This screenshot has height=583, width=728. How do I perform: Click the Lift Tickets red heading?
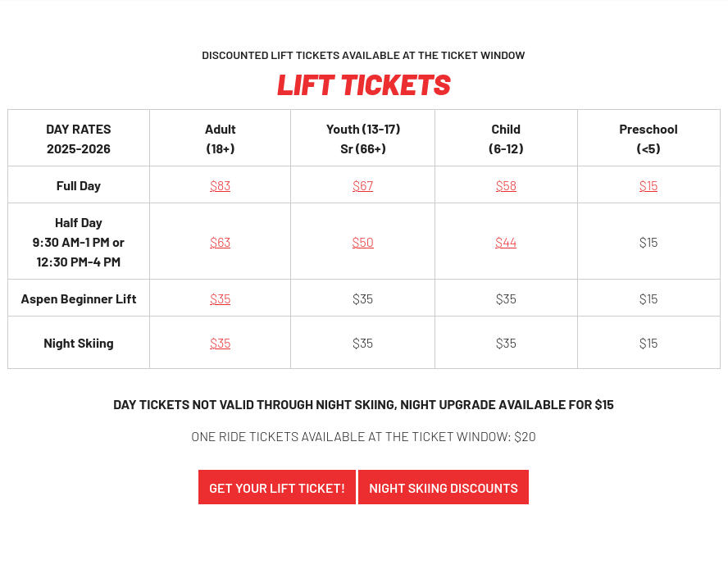363,85
